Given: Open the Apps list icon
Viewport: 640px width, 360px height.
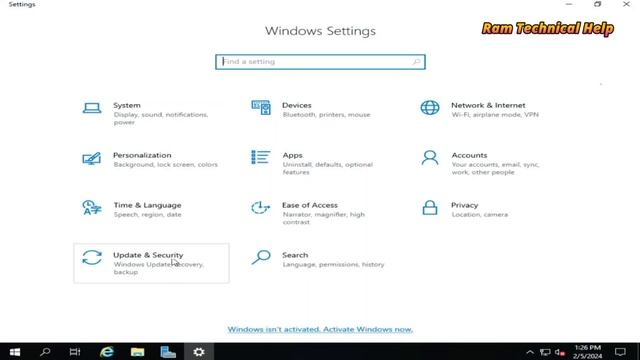Looking at the screenshot, I should (x=260, y=157).
